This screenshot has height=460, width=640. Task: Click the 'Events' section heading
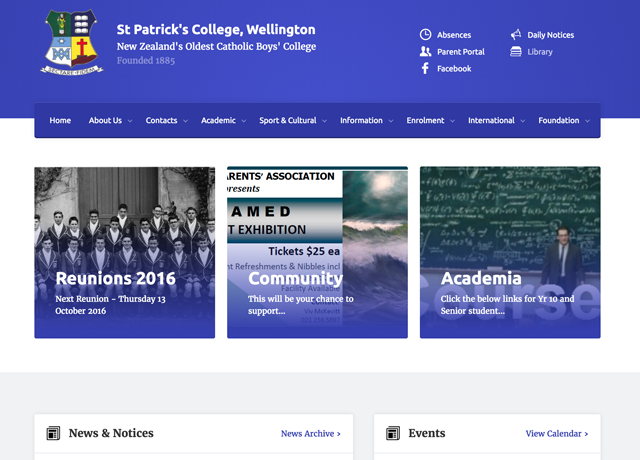427,433
